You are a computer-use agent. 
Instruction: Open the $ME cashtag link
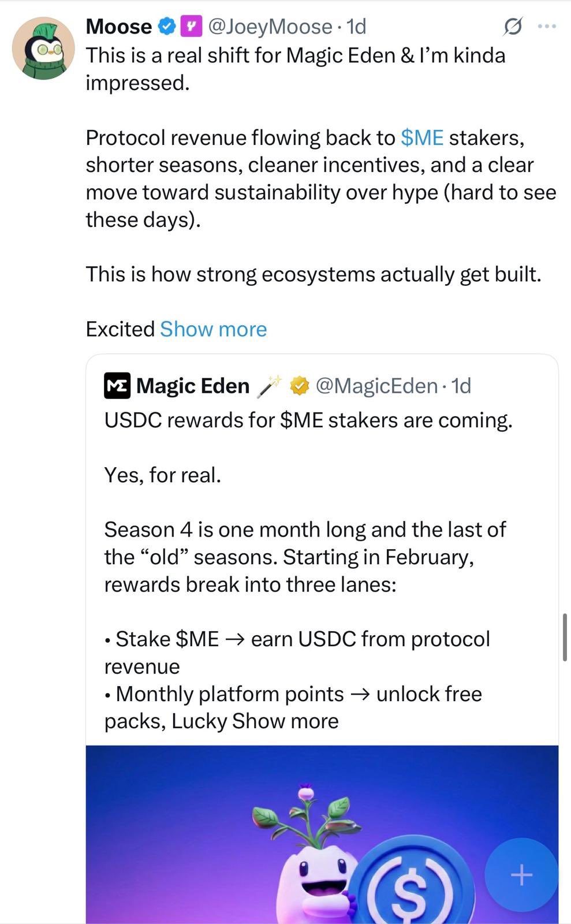tap(422, 138)
